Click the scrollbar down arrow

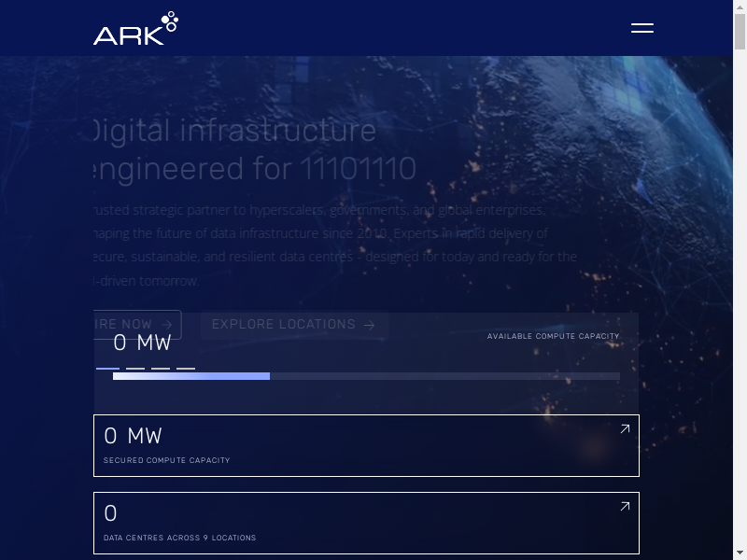(740, 553)
